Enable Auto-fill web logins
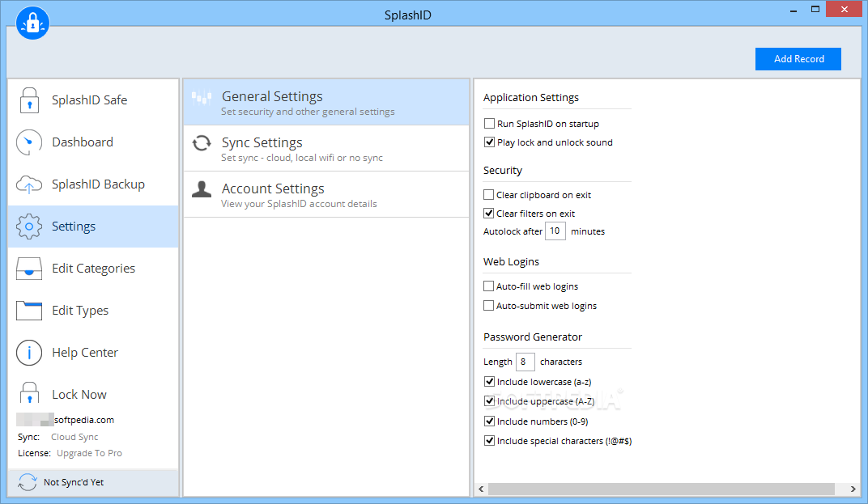The width and height of the screenshot is (868, 504). coord(489,286)
